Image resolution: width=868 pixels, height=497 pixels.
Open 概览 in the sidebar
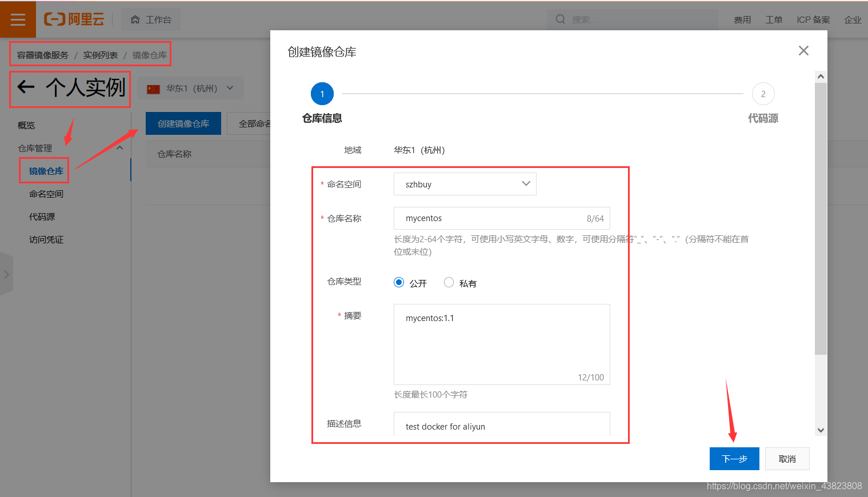pos(26,125)
